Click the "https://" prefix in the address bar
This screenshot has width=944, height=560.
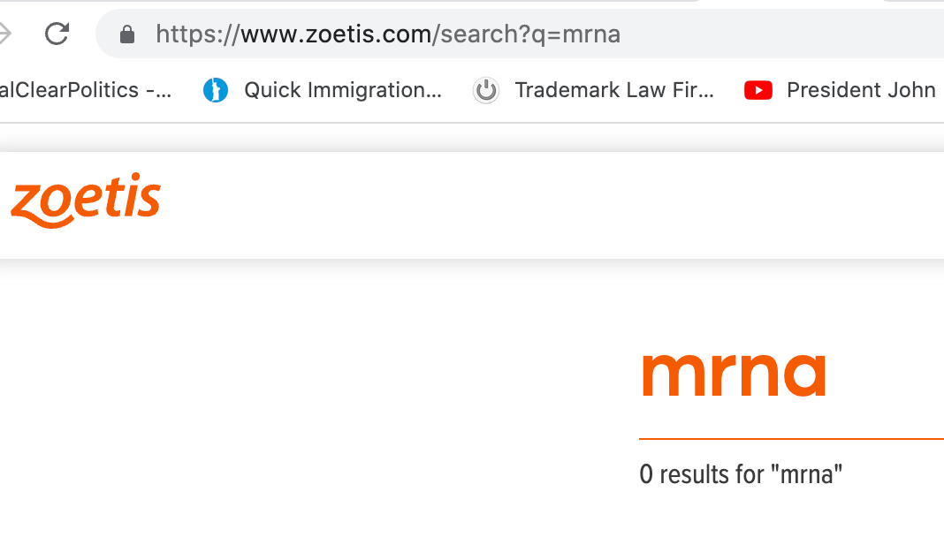tap(197, 34)
